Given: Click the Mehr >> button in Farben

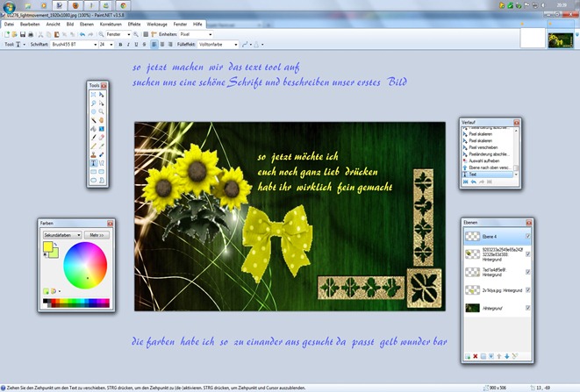Looking at the screenshot, I should tap(97, 235).
